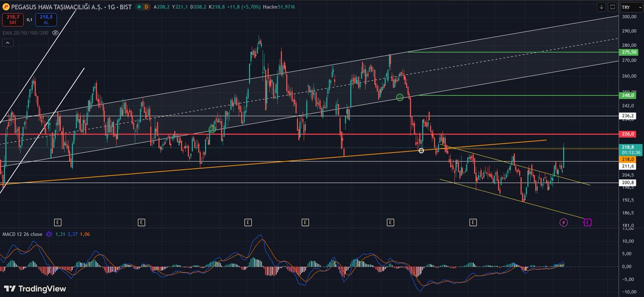
Task: Click the white 200,8 price label
Action: click(x=628, y=183)
